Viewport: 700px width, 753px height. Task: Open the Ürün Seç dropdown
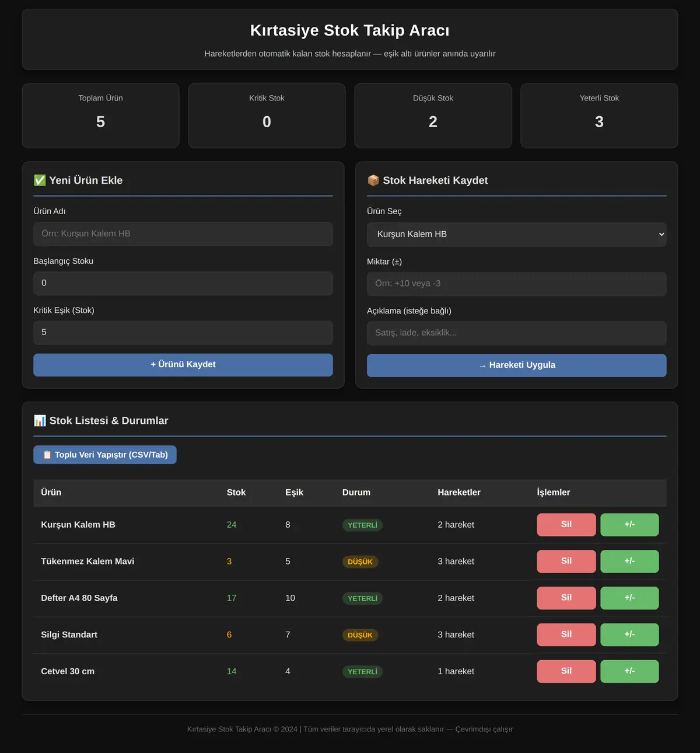(516, 234)
